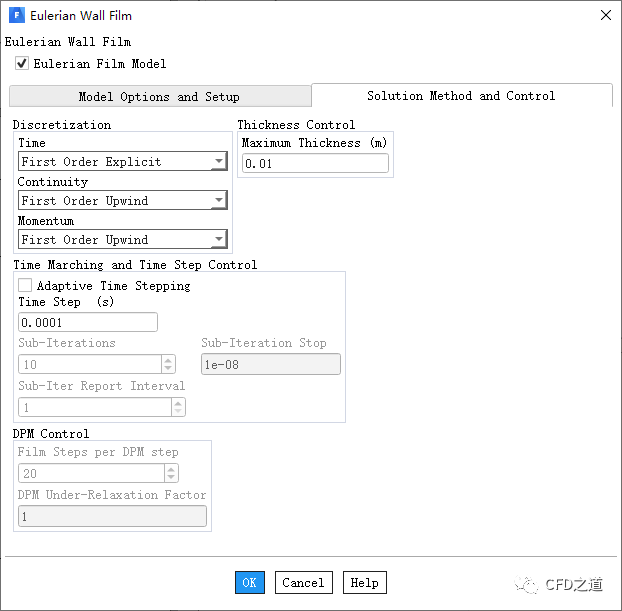Switch to Model Options and Setup tab
This screenshot has height=611, width=622.
pos(159,97)
